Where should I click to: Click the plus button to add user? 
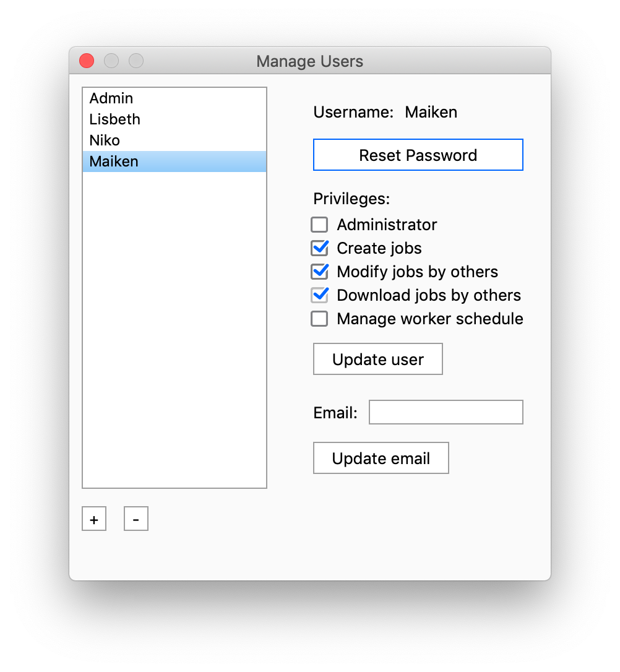(x=94, y=519)
